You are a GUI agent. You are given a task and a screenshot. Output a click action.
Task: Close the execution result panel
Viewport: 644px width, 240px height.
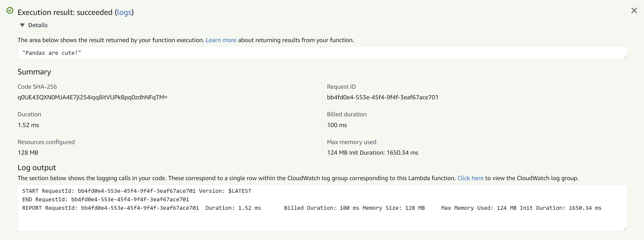[x=634, y=11]
